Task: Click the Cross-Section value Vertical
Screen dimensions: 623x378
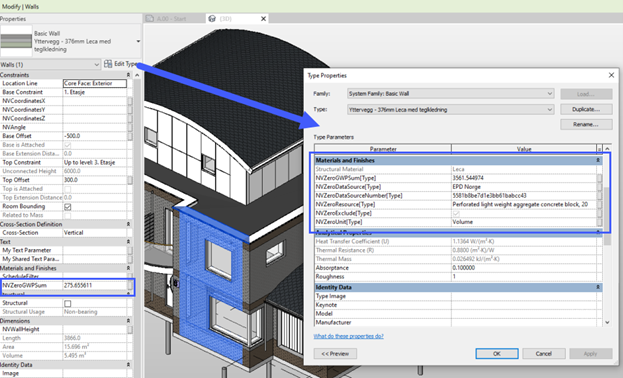Action: coord(95,233)
